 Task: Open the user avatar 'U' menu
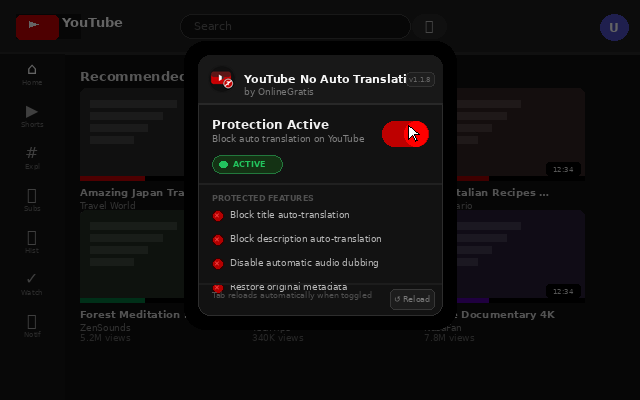click(614, 27)
